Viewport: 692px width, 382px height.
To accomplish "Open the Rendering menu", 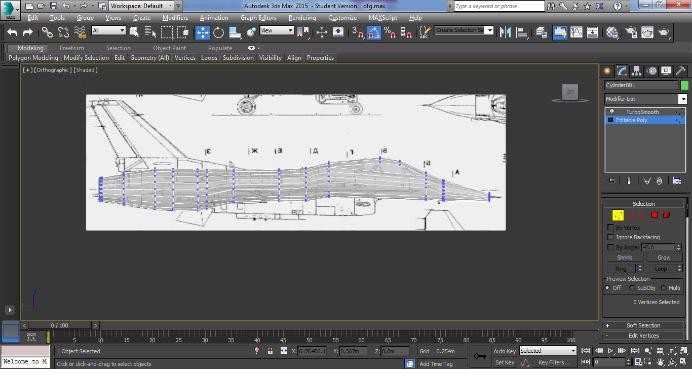I will click(x=302, y=18).
